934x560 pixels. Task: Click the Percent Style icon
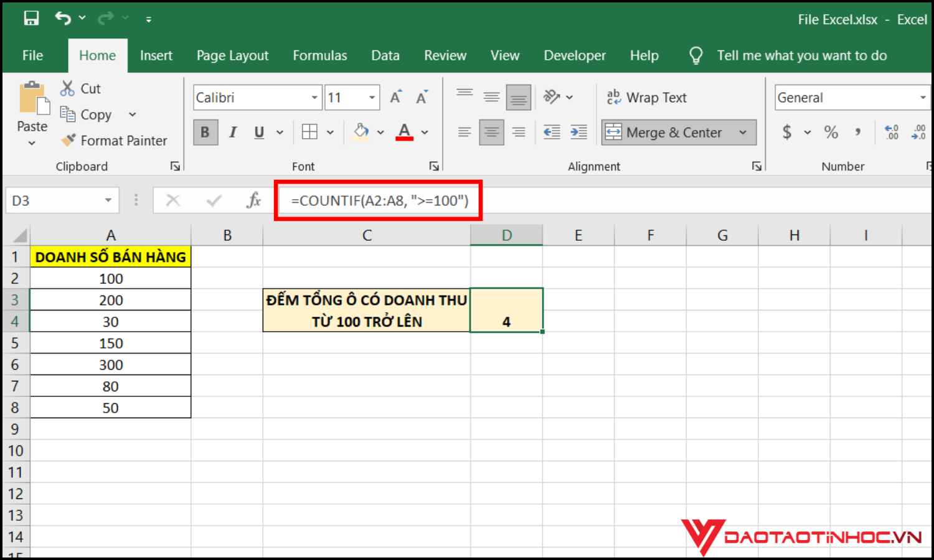tap(831, 132)
